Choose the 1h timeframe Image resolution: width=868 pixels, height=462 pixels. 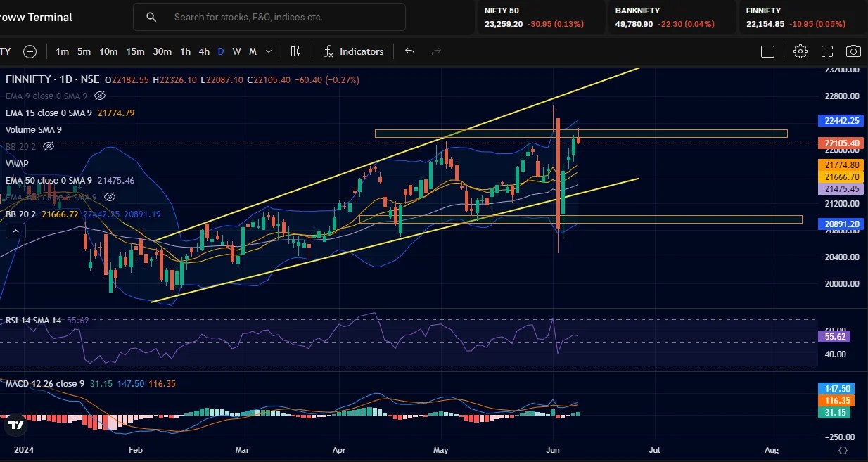(x=185, y=51)
